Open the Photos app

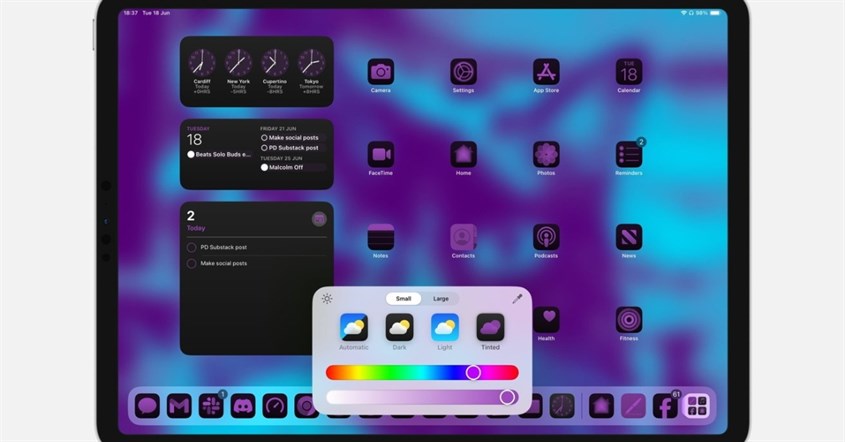[x=546, y=154]
